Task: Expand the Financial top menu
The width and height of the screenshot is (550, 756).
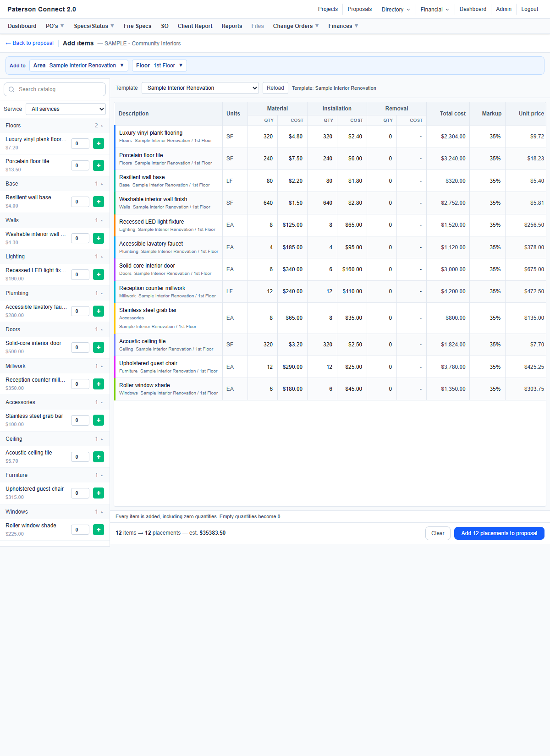Action: 434,9
